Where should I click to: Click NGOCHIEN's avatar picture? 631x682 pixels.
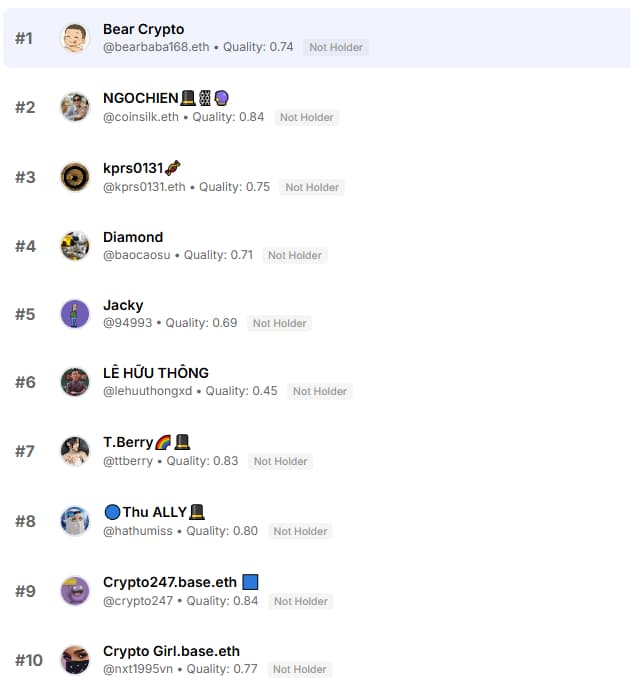point(75,107)
